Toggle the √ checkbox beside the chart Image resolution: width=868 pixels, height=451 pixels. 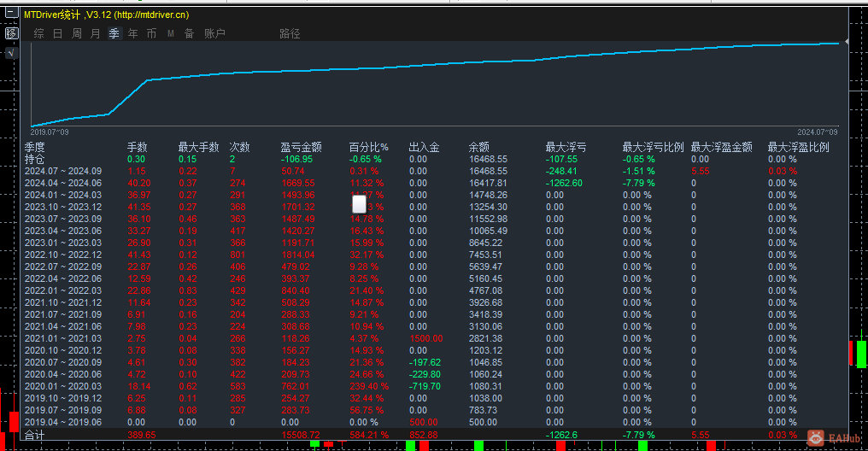(11, 53)
